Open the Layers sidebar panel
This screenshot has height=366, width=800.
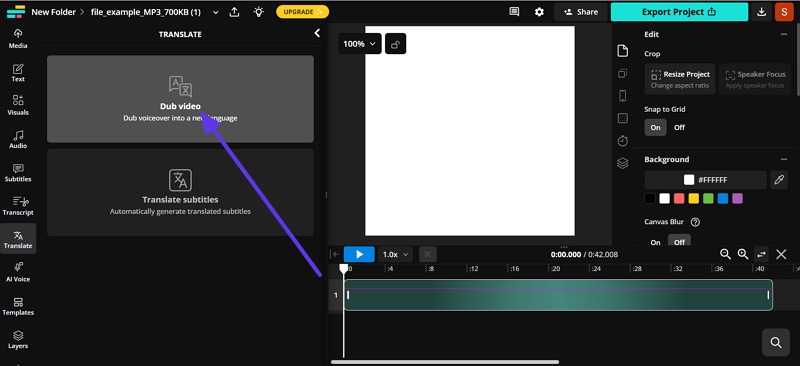click(18, 339)
